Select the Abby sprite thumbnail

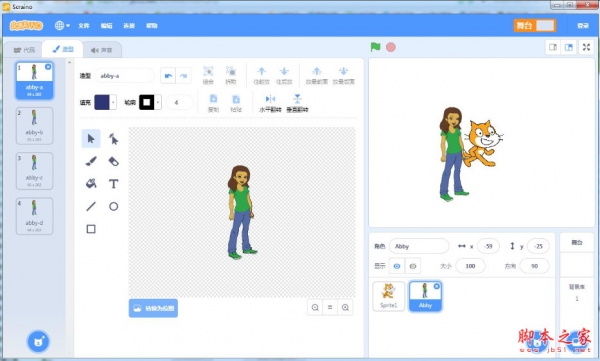[425, 296]
